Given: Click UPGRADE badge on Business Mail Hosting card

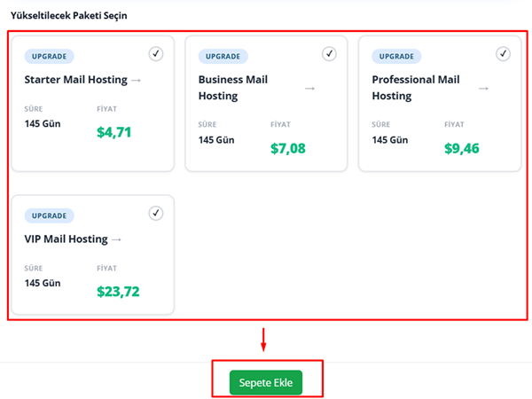Looking at the screenshot, I should coord(223,56).
